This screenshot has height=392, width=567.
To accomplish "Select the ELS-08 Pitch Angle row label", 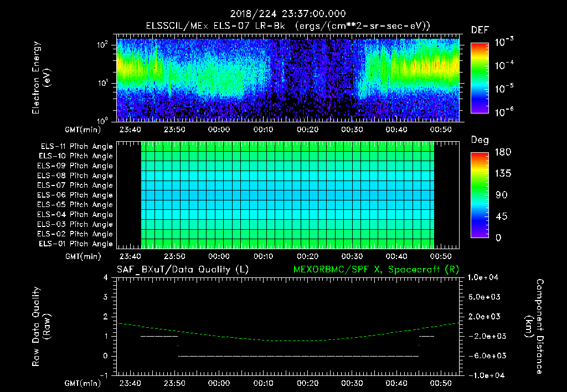I will 75,176.
